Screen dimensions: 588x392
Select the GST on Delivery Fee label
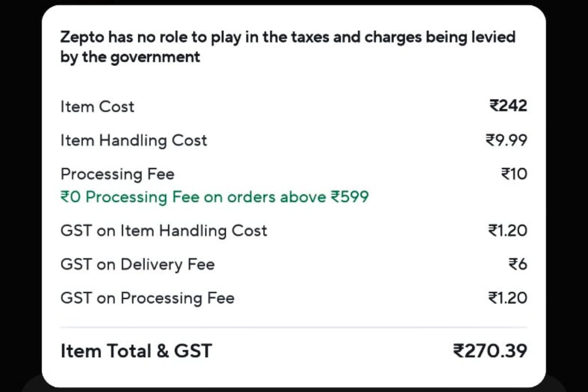(137, 265)
